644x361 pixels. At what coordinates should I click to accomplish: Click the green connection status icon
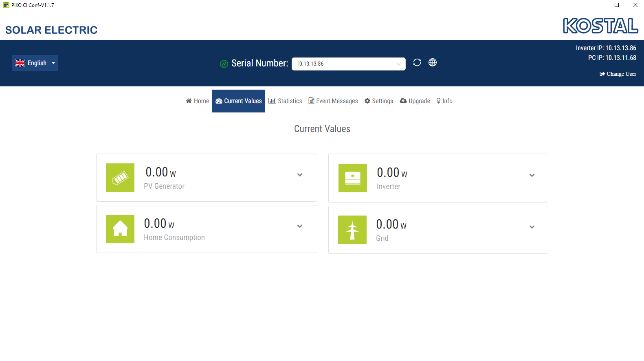(x=224, y=64)
